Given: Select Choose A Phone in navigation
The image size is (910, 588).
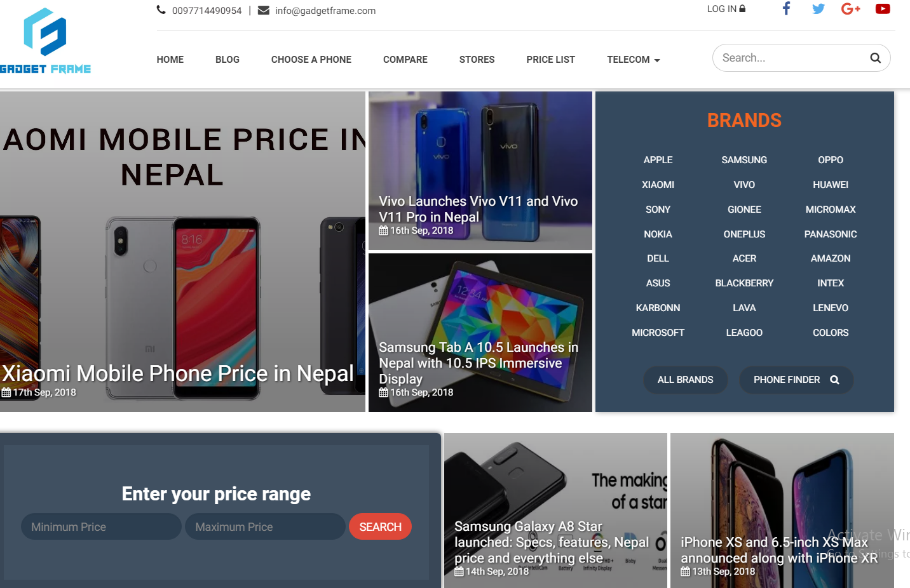Looking at the screenshot, I should pyautogui.click(x=311, y=60).
